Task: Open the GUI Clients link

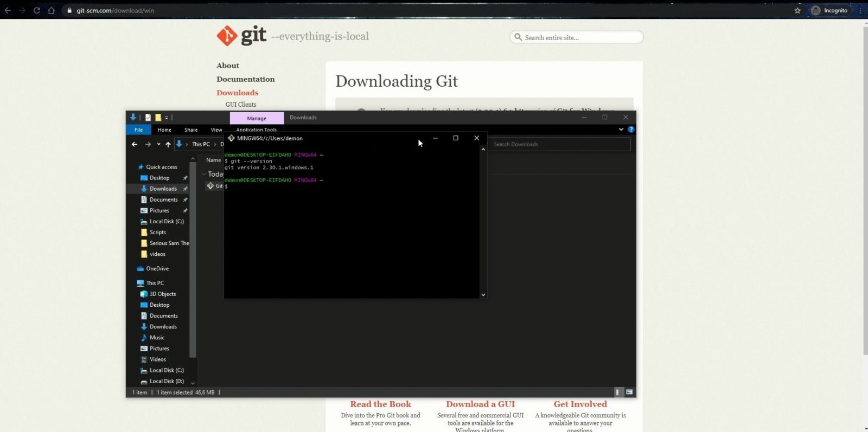Action: coord(241,105)
